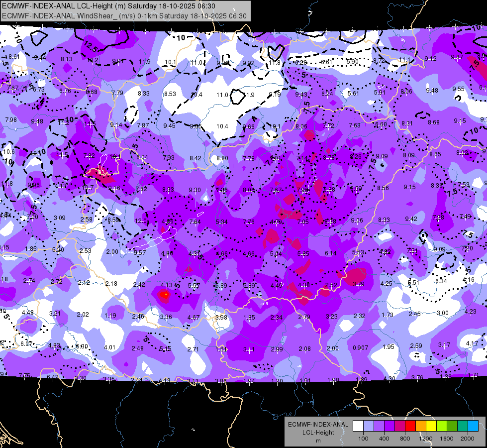Select the light blue legend swatch at far right
Screen dimensions: 487x448
pyautogui.click(x=473, y=426)
